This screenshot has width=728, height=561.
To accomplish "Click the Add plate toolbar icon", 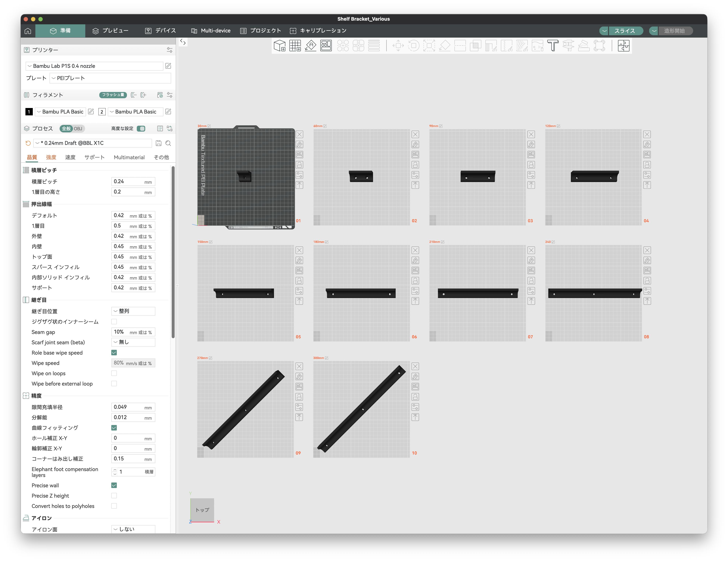I will click(295, 46).
